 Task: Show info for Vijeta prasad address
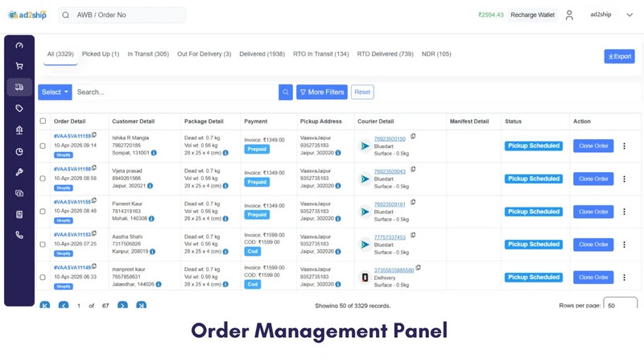tap(150, 186)
